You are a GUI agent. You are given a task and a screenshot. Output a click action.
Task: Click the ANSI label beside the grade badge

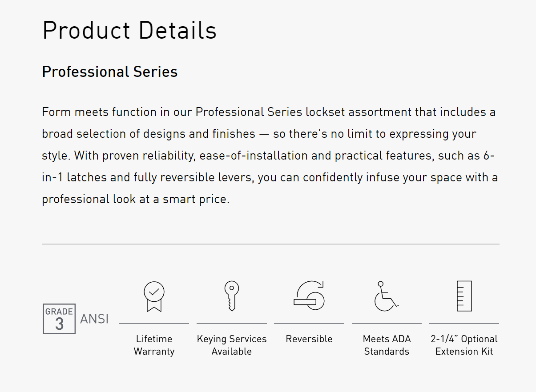click(94, 319)
